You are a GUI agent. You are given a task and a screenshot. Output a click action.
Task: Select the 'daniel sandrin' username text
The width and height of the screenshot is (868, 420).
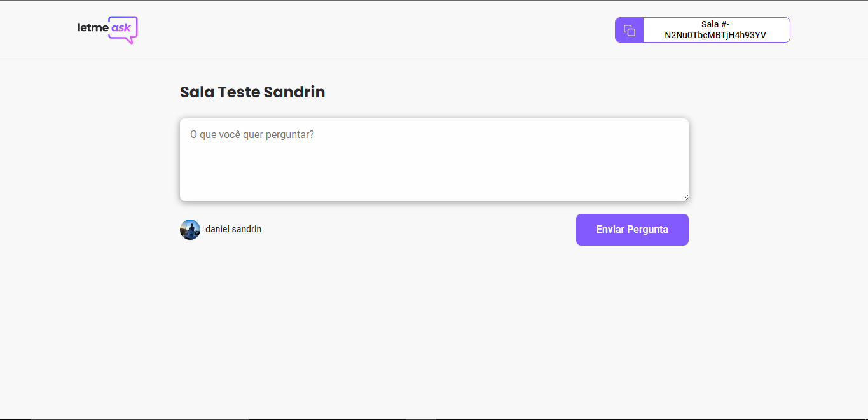(233, 230)
